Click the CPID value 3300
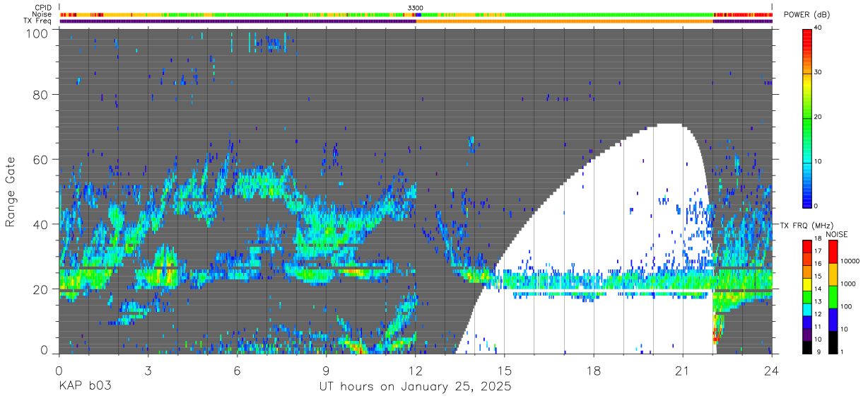868x401 pixels. coord(416,8)
